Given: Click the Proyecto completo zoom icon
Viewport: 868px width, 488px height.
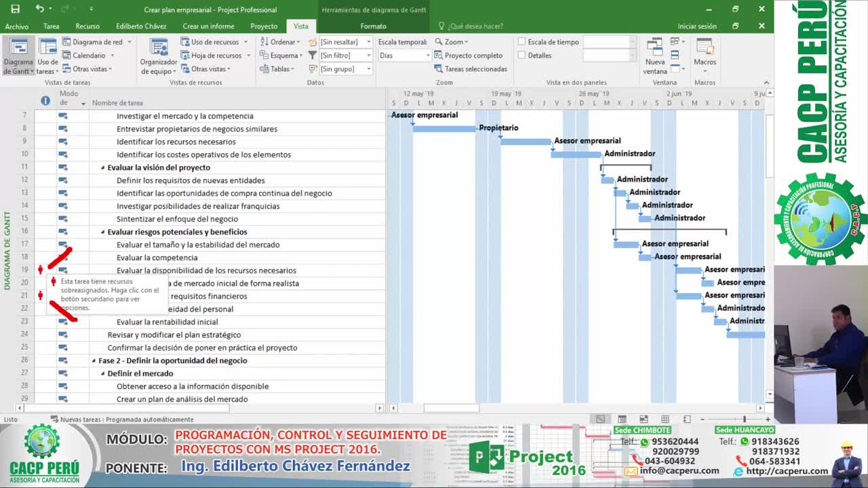Looking at the screenshot, I should click(x=439, y=56).
